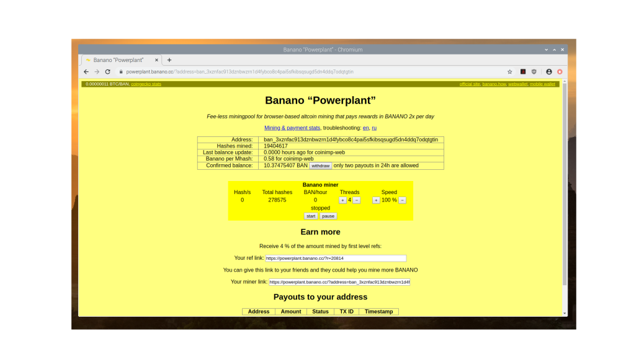Go back with the browser back arrow
644x362 pixels.
click(86, 72)
